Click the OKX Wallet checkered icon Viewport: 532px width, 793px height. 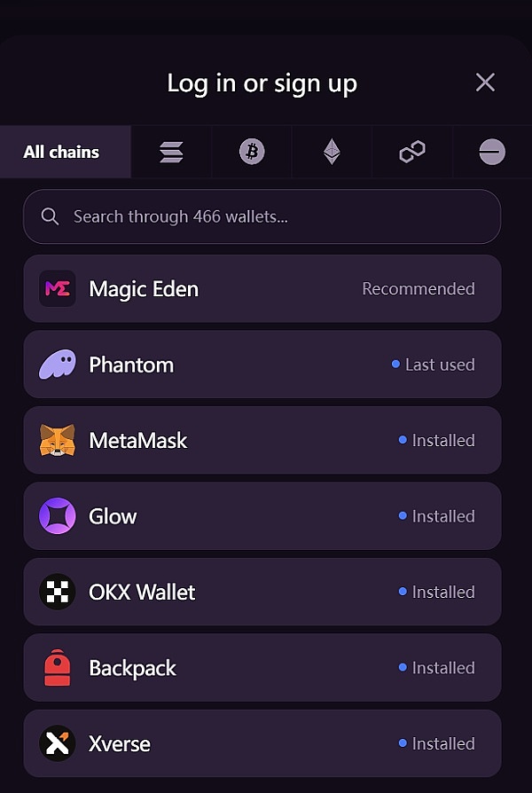(x=58, y=592)
